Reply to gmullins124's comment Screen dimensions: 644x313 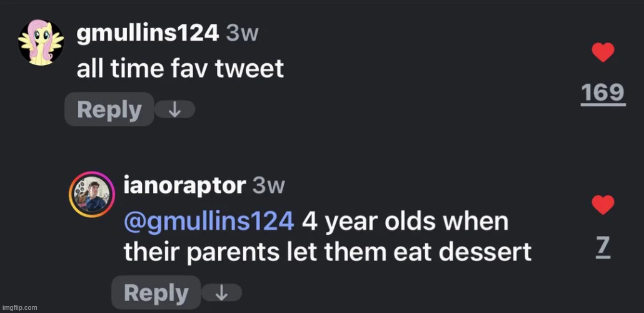point(109,110)
